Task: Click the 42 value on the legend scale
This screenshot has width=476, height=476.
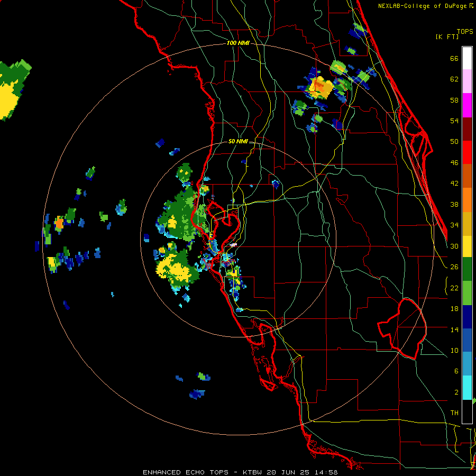Action: (x=454, y=184)
